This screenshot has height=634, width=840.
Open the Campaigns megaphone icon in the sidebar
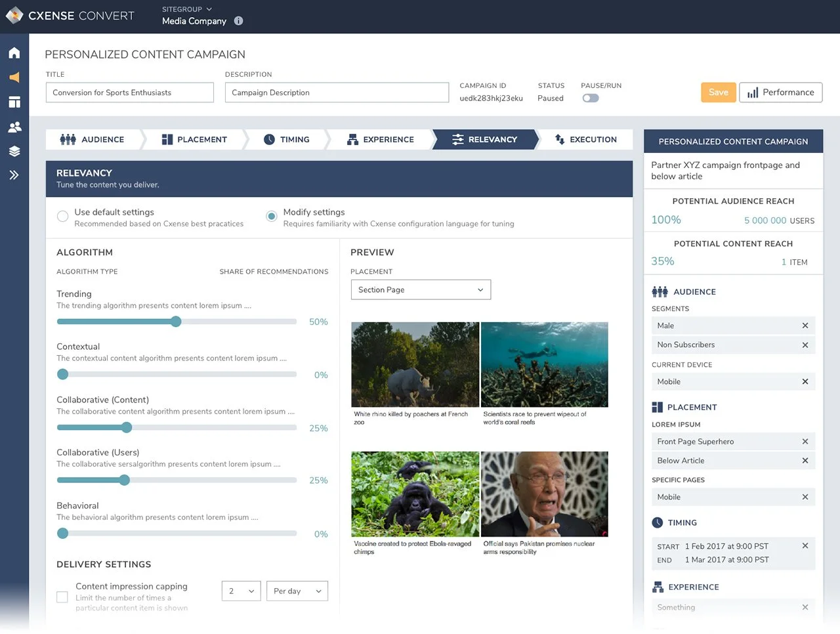tap(14, 77)
